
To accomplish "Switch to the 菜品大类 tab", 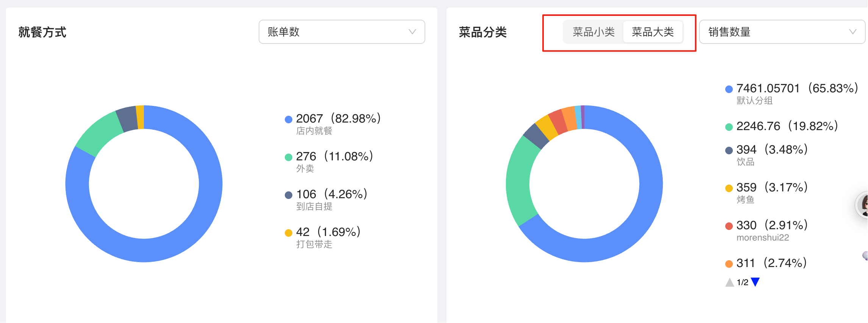I will pyautogui.click(x=653, y=32).
